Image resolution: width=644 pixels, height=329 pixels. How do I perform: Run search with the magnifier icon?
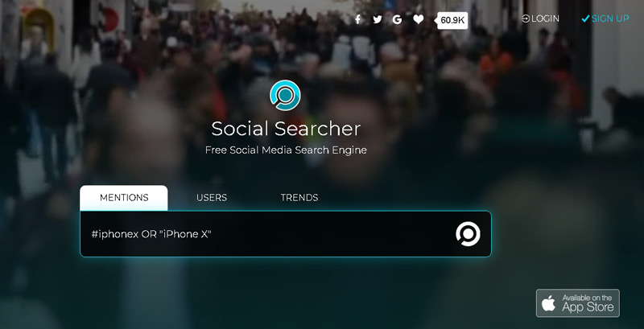point(468,234)
